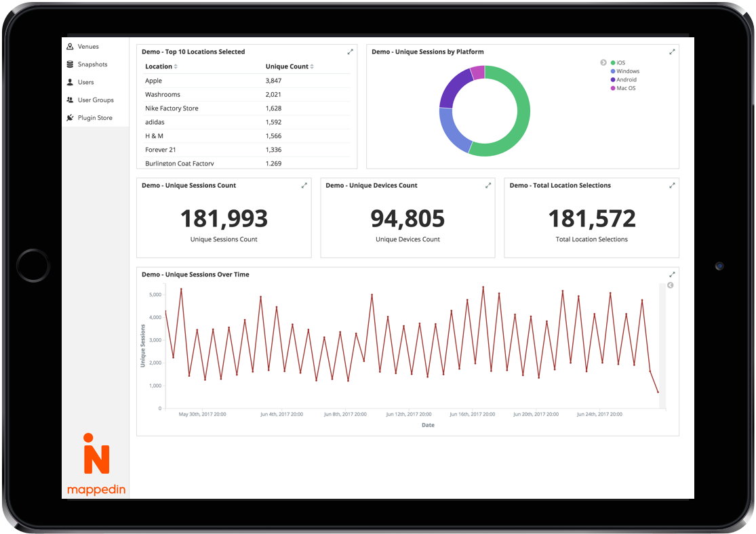Image resolution: width=756 pixels, height=534 pixels.
Task: Sort table by Unique Count column
Action: [290, 66]
